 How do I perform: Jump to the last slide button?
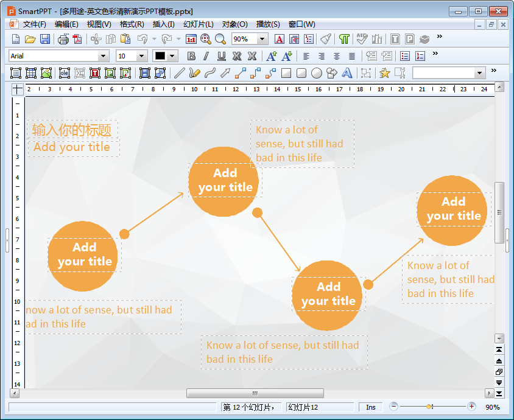[499, 393]
